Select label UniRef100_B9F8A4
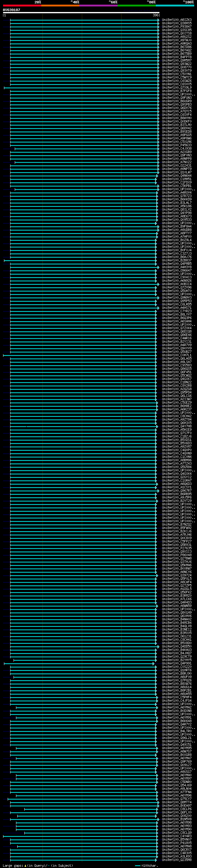 coord(177,226)
